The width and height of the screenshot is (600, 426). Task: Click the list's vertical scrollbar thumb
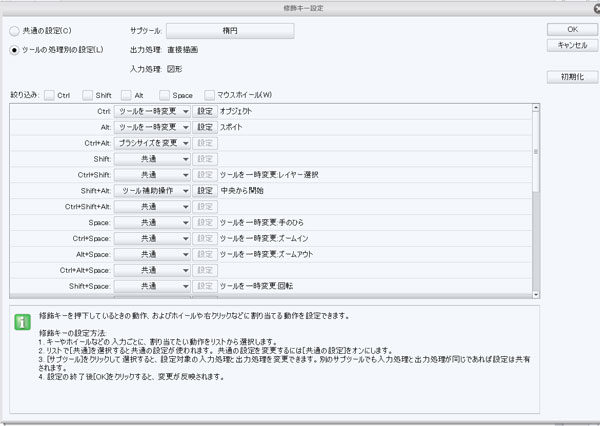pyautogui.click(x=536, y=152)
